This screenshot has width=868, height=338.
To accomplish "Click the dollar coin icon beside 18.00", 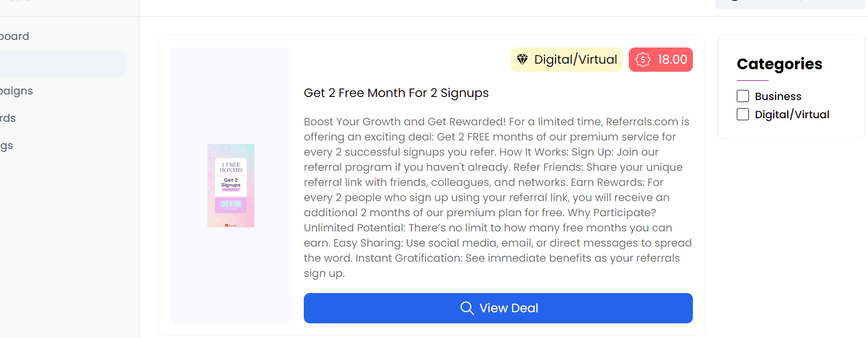I will (643, 60).
